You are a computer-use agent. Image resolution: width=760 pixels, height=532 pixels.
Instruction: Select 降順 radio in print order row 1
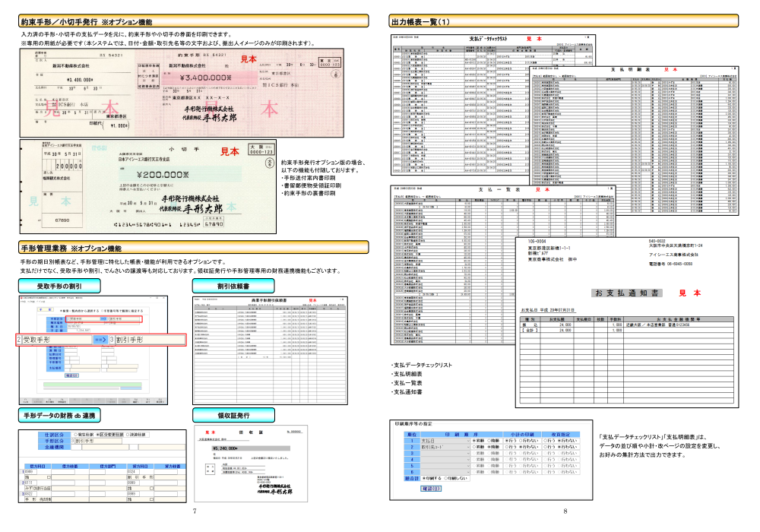pyautogui.click(x=493, y=441)
